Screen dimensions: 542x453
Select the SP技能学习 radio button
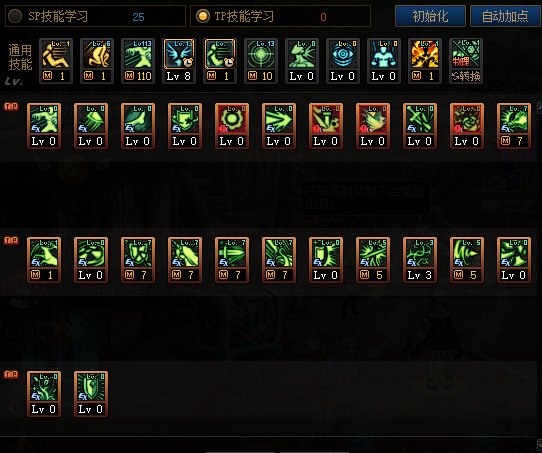15,16
